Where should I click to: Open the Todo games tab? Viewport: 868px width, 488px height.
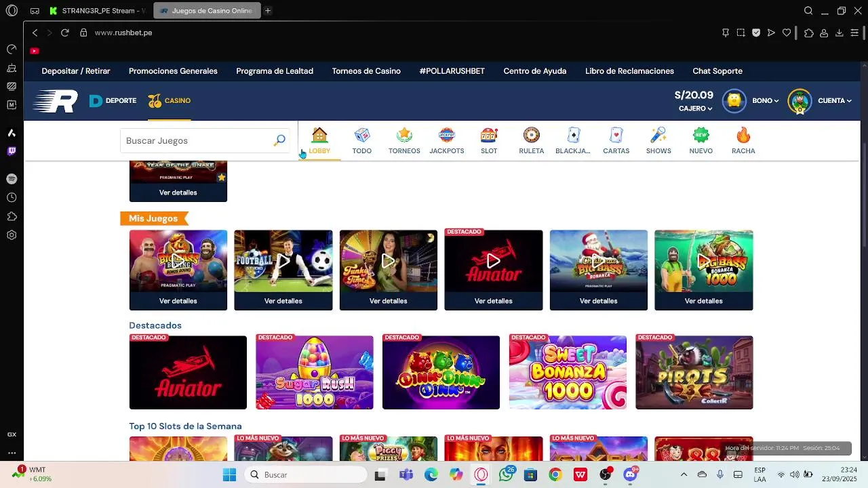point(362,140)
